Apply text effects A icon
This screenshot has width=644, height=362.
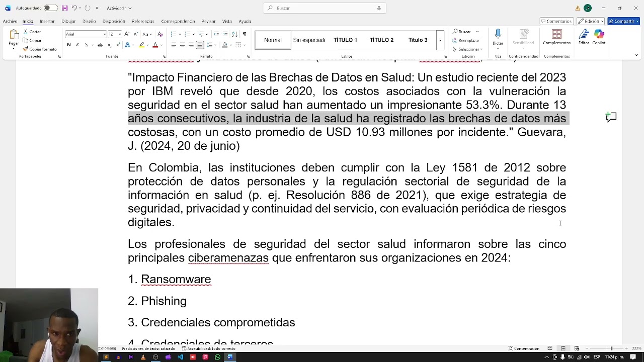(127, 45)
